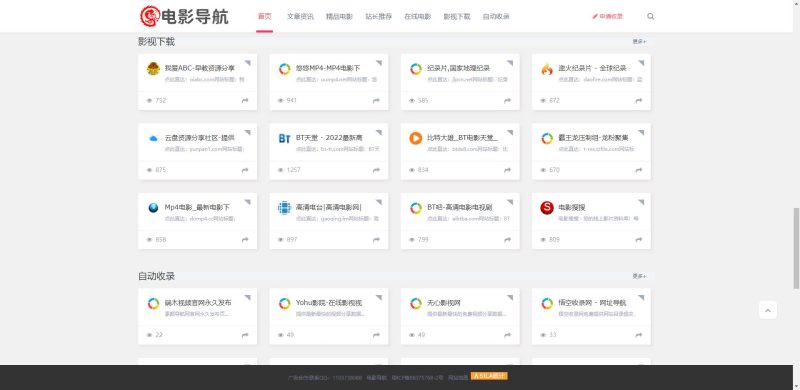Viewport: 800px width, 390px height.
Task: Click the orange play icon of 比特大雄
Action: (x=415, y=138)
